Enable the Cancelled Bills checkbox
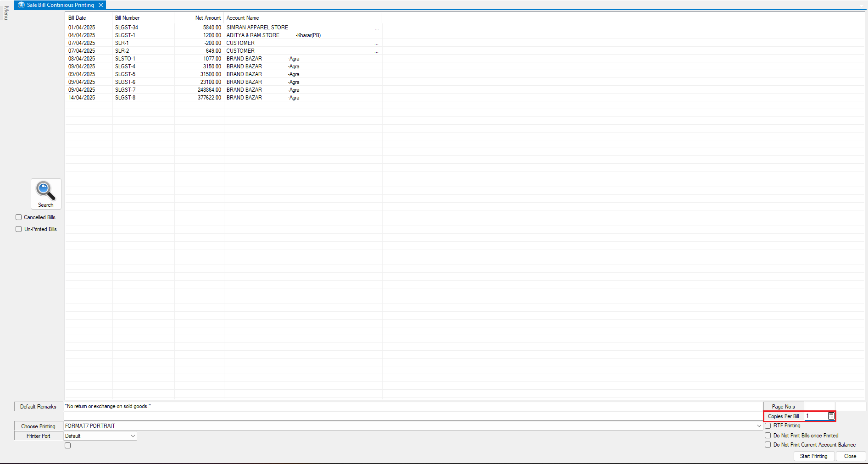Screen dimensions: 868x464 [19, 217]
